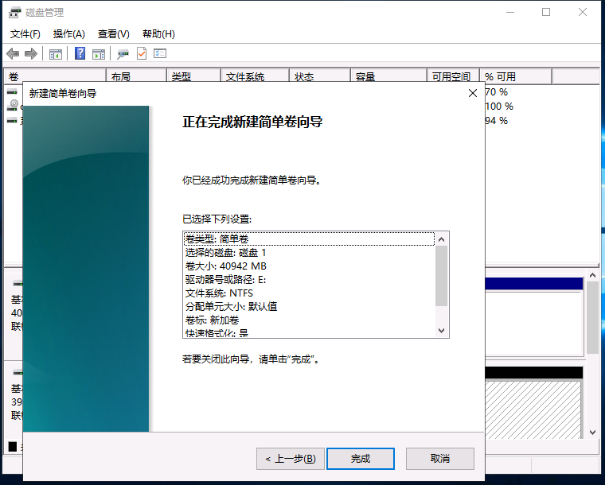The image size is (605, 486).
Task: Click the settings list scrollbar thumb
Action: tap(442, 276)
